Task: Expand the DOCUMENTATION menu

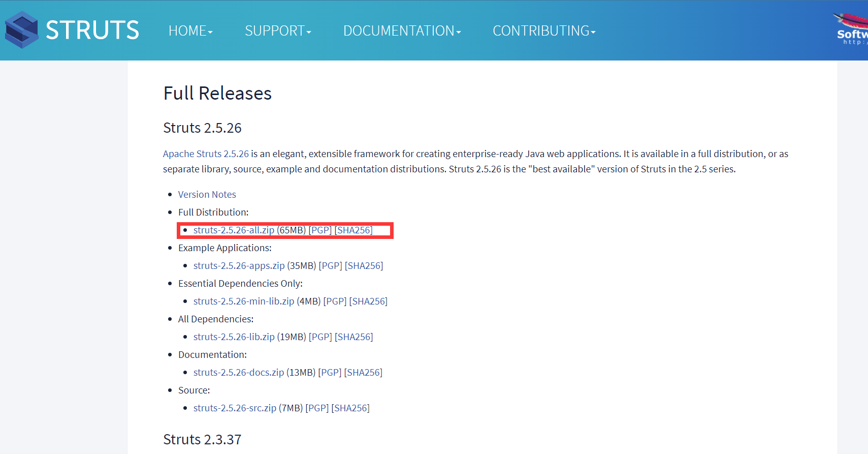Action: [402, 31]
